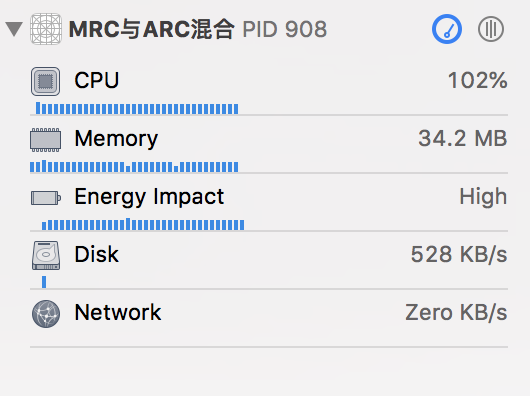Click the High energy impact value
Viewport: 530px width, 396px height.
pyautogui.click(x=483, y=197)
